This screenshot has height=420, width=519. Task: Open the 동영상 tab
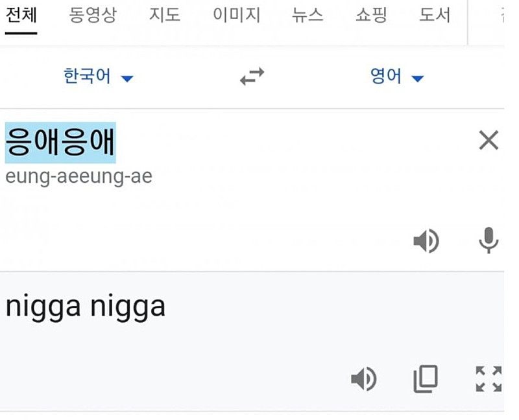(x=93, y=16)
